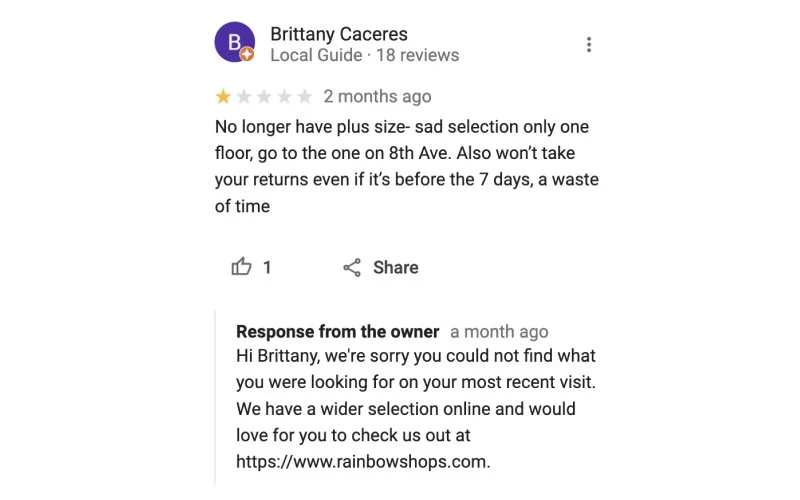This screenshot has height=500, width=800.
Task: Click the third grey rating star
Action: 264,96
